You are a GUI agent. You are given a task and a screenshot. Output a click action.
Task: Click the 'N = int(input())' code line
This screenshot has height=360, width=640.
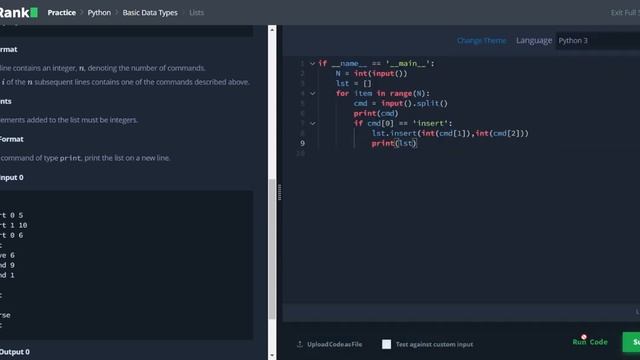(x=371, y=73)
